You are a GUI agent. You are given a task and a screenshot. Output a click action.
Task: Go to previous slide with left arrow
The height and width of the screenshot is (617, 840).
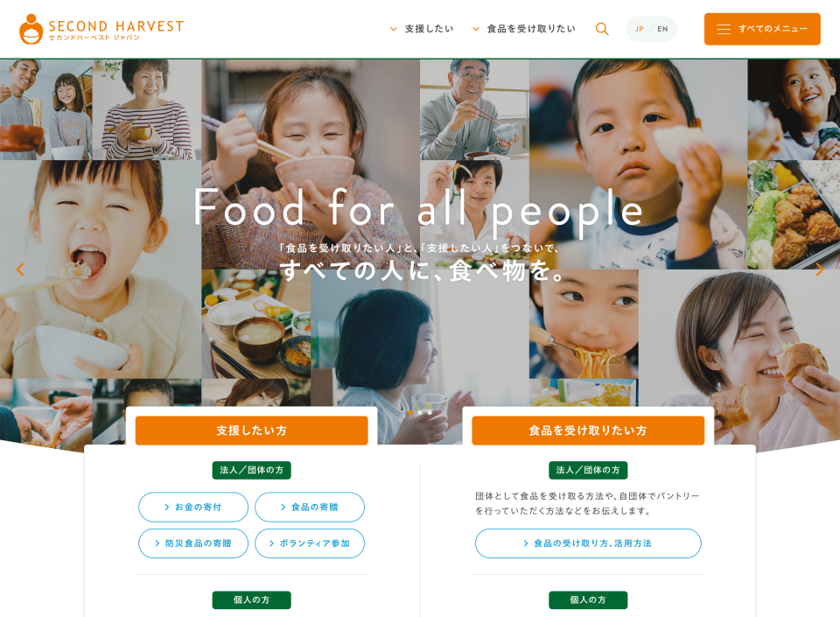point(20,270)
